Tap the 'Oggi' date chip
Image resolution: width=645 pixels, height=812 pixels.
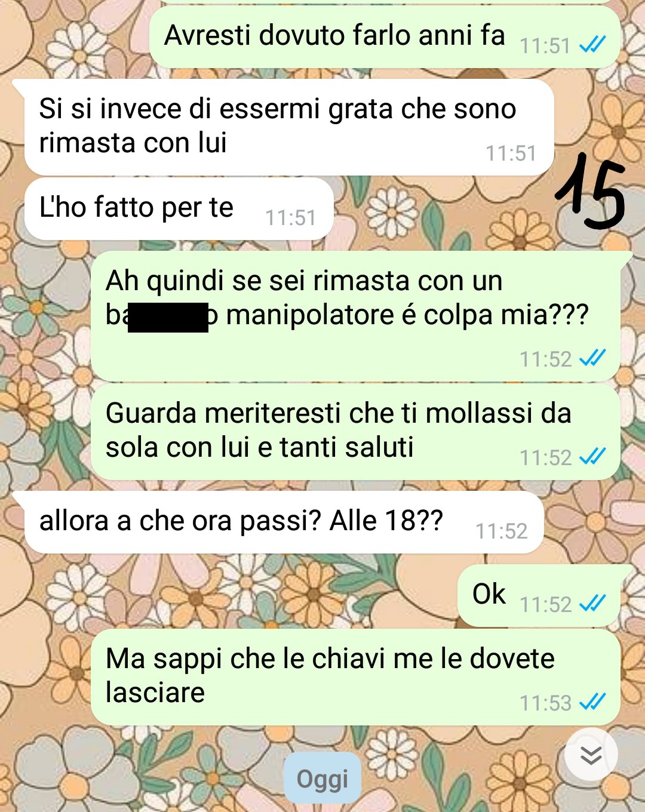[322, 779]
